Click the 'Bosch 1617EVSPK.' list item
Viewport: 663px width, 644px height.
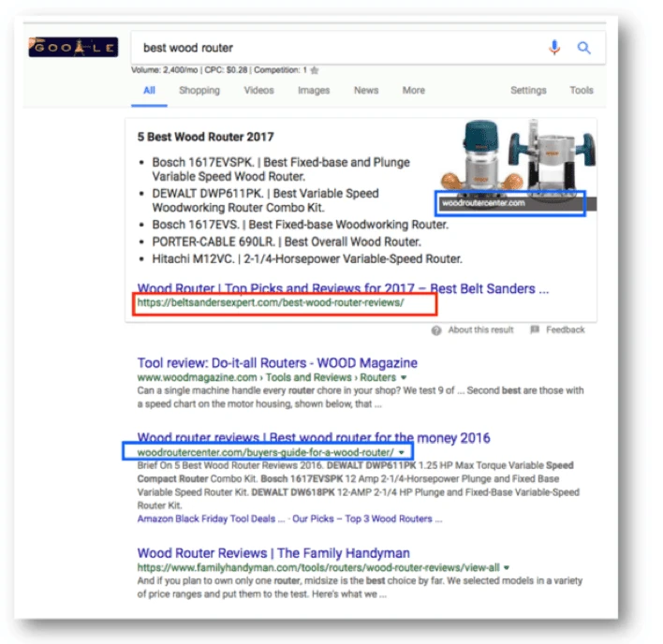tap(281, 169)
